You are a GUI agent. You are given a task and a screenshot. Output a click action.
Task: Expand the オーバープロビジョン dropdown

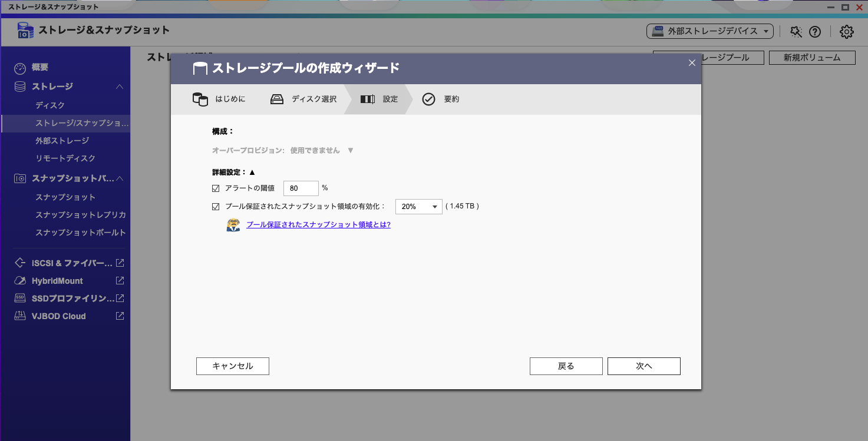point(350,150)
